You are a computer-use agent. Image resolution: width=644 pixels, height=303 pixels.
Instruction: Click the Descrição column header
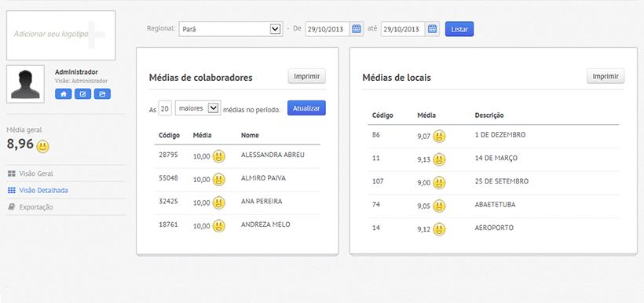point(489,115)
